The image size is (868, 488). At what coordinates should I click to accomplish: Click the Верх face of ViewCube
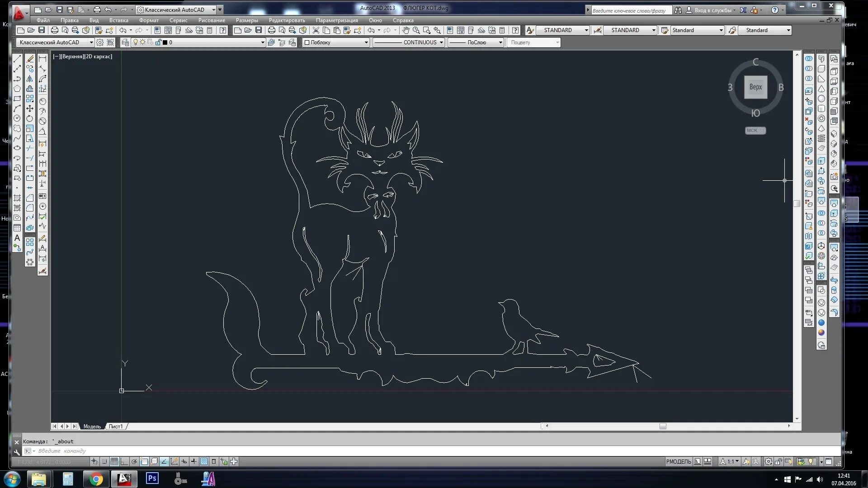pos(755,87)
